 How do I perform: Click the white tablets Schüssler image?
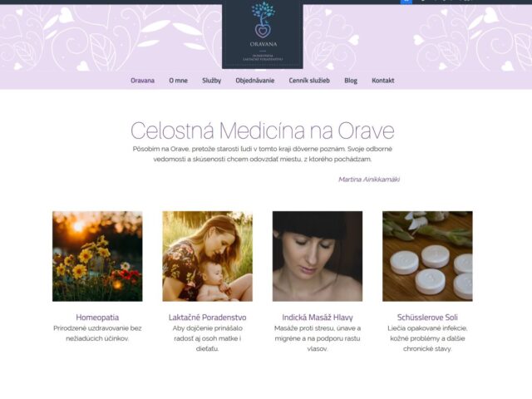point(427,256)
